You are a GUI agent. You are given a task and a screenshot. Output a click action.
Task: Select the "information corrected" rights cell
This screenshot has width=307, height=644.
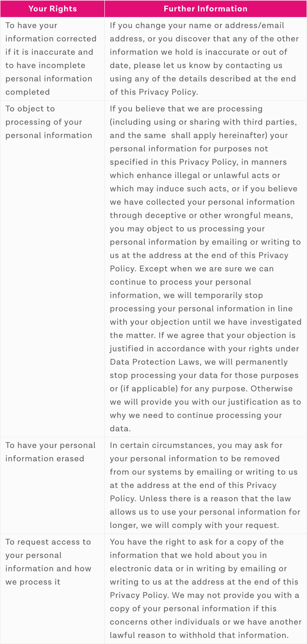pos(51,39)
